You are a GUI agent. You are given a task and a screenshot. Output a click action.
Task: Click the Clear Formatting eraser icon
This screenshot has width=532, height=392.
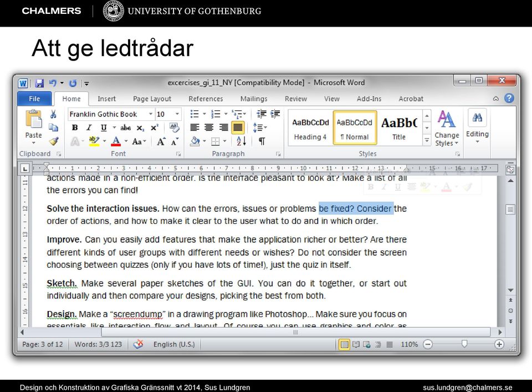[174, 128]
